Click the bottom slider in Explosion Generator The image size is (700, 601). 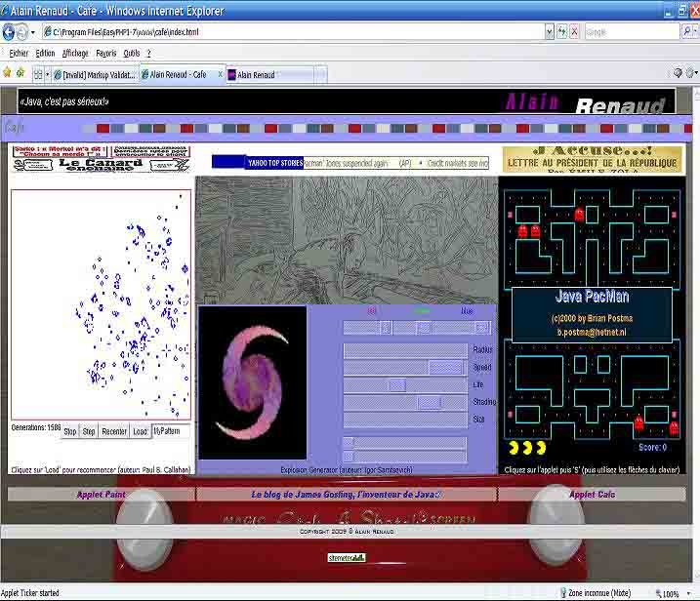(x=405, y=456)
